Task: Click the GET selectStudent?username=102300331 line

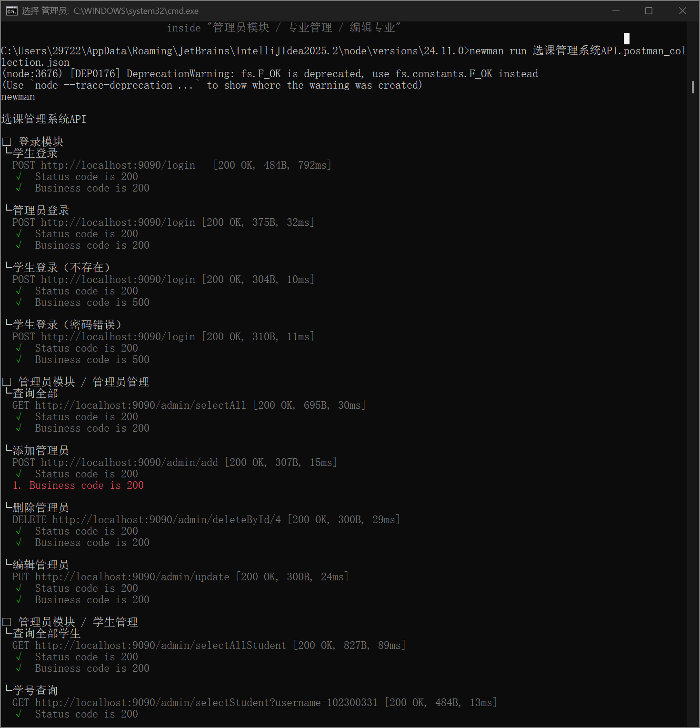Action: pos(255,703)
